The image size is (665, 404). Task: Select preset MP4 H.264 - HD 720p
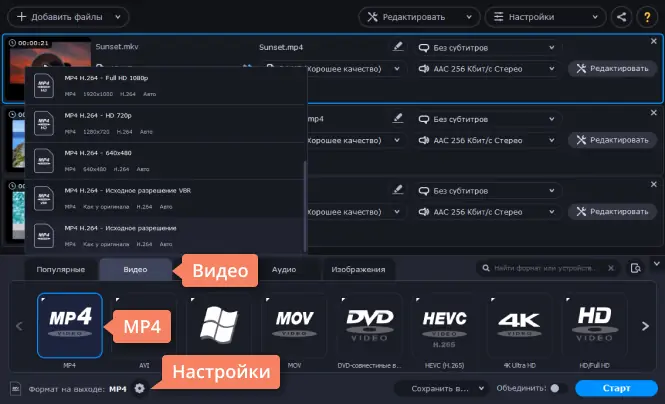[165, 123]
